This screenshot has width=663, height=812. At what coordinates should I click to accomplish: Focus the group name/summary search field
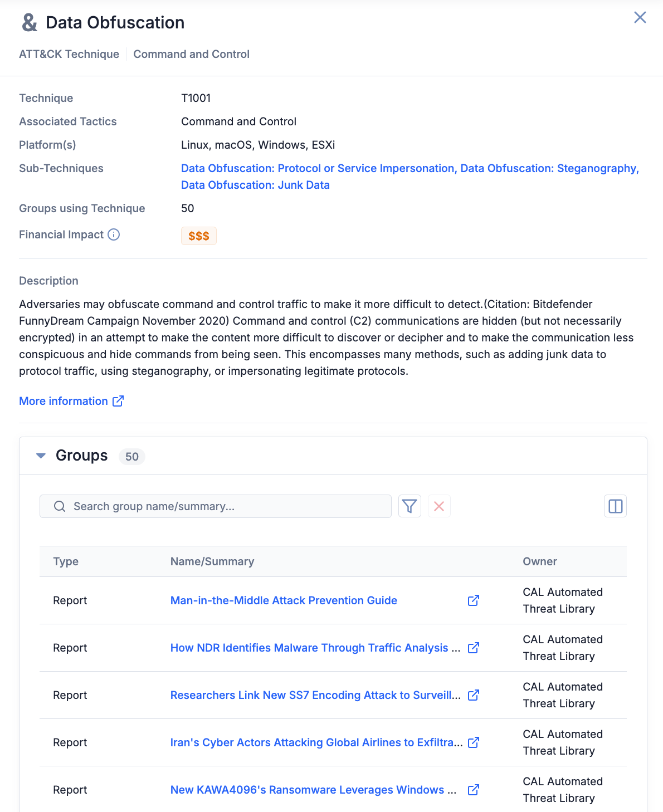(223, 506)
